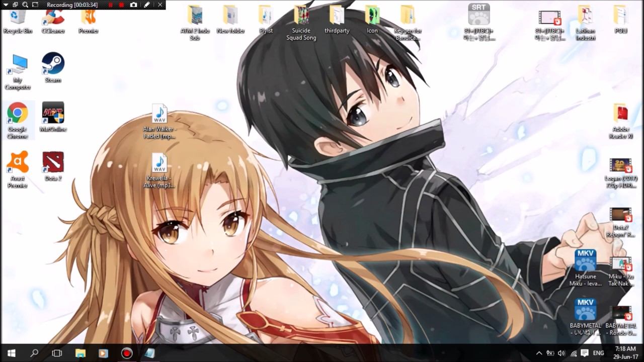Image resolution: width=644 pixels, height=362 pixels.
Task: Select the Plylst folder icon
Action: 266,20
